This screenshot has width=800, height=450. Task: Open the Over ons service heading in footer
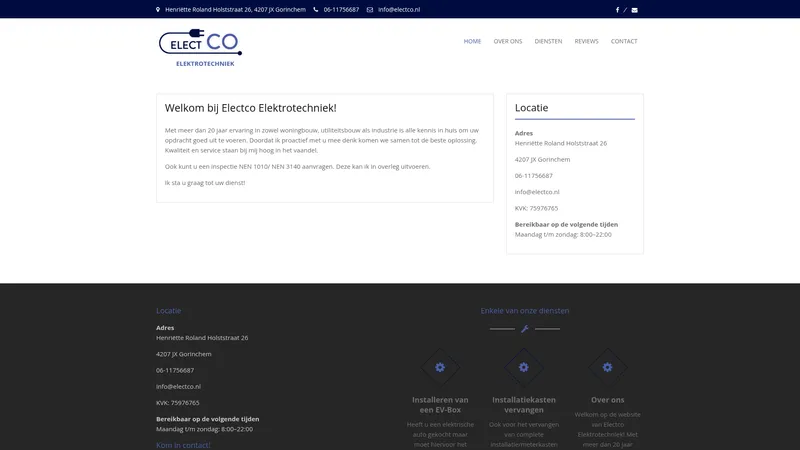pyautogui.click(x=608, y=400)
